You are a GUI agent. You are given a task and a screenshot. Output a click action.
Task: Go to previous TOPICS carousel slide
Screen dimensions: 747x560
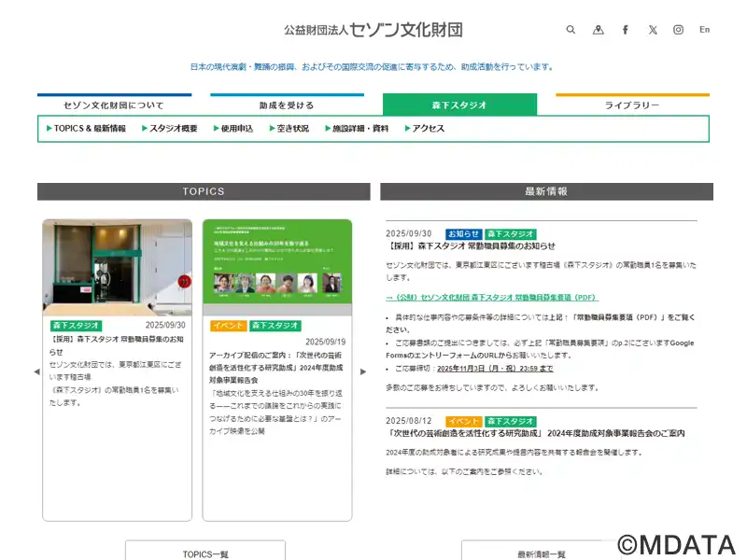click(36, 371)
